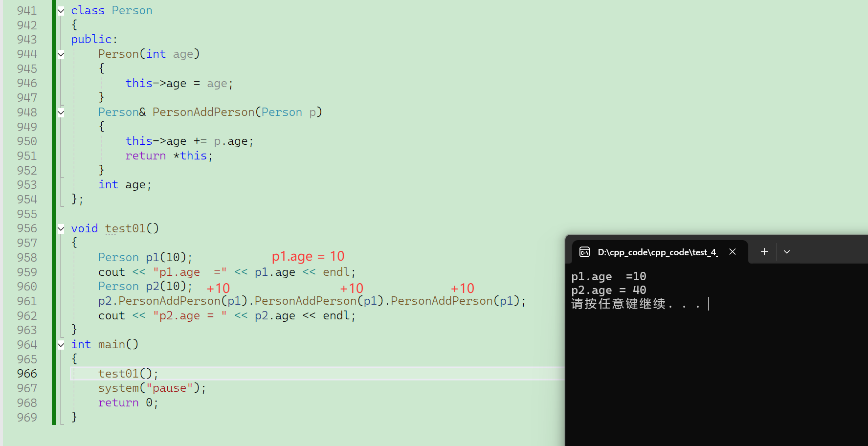Select the D:\cpp_code\cpp_code\test_4 terminal tab
The image size is (868, 446).
[660, 252]
